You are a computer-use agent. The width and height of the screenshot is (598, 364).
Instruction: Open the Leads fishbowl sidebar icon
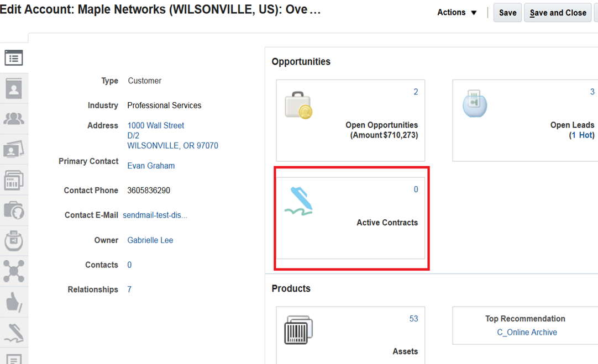point(14,241)
